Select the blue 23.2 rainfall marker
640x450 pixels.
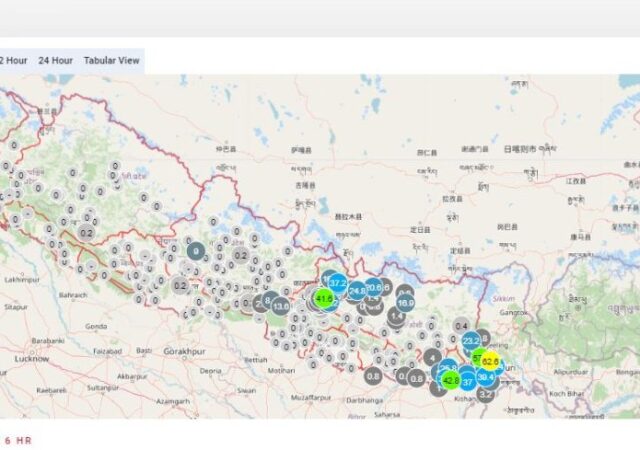[x=472, y=341]
